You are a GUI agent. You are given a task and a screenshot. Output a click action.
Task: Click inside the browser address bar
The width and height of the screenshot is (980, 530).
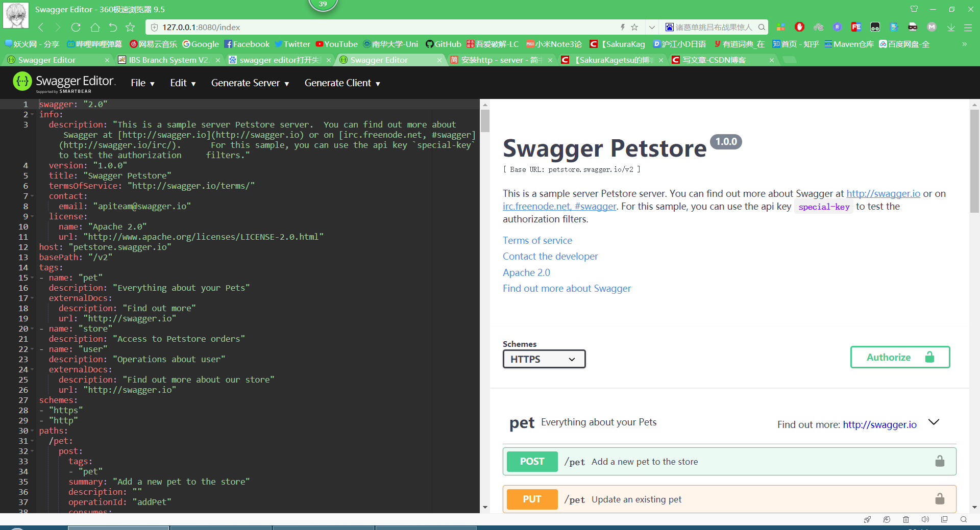pyautogui.click(x=357, y=27)
